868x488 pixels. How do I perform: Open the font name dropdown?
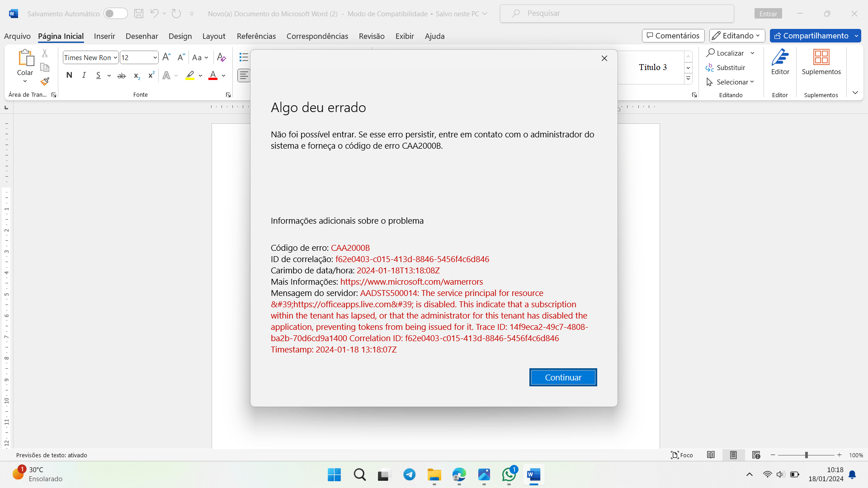[115, 58]
